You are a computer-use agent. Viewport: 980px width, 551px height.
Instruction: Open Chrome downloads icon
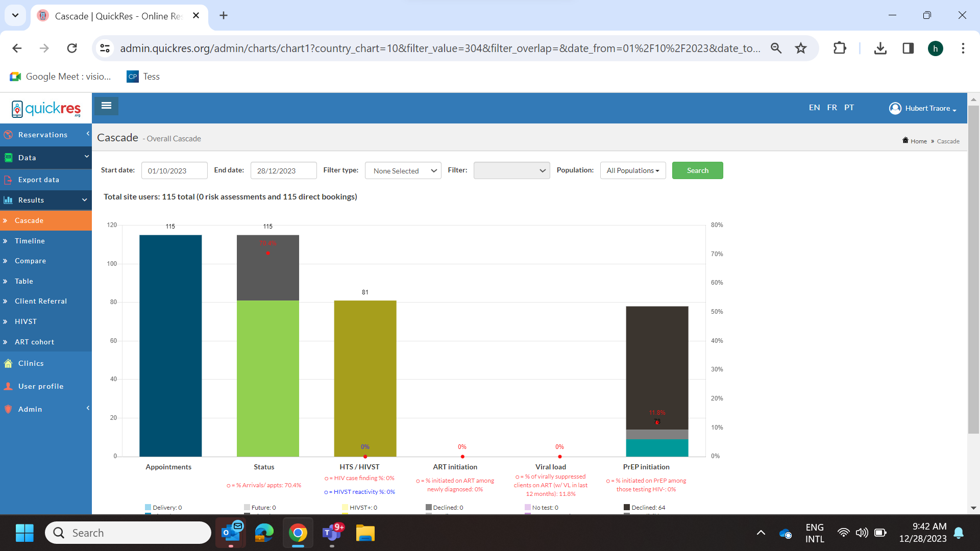880,48
